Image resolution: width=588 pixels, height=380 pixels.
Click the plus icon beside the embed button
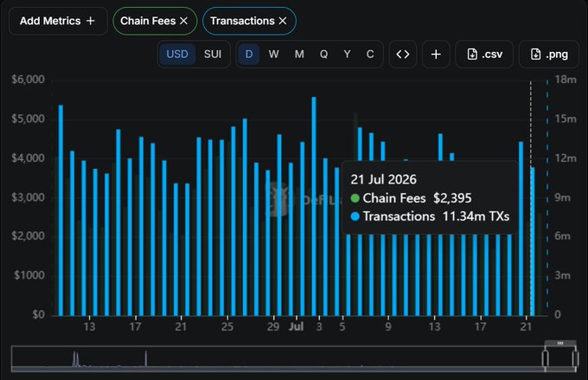point(436,55)
